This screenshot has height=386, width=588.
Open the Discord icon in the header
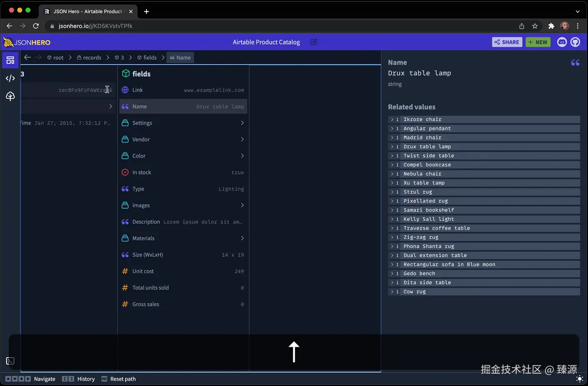click(x=562, y=42)
